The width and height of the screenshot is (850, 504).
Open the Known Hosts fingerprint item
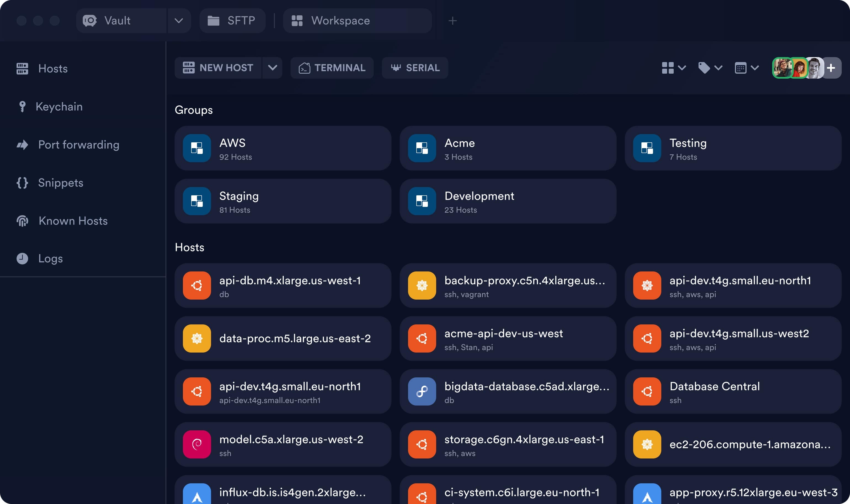coord(73,221)
